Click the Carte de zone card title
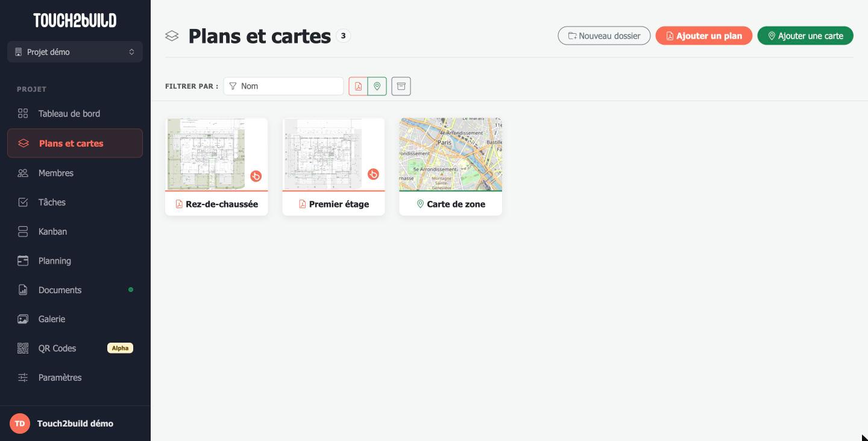Image resolution: width=868 pixels, height=441 pixels. tap(456, 204)
